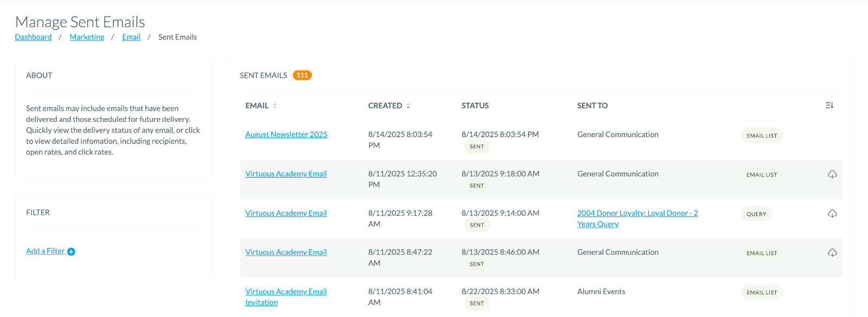Click Alumni Events sent-to cell
The width and height of the screenshot is (868, 317).
click(x=601, y=292)
